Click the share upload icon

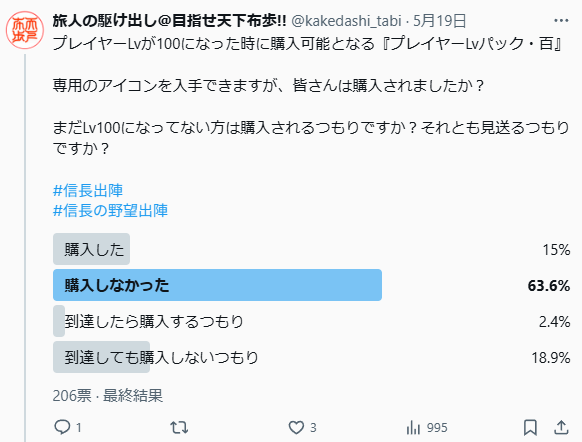[x=561, y=428]
